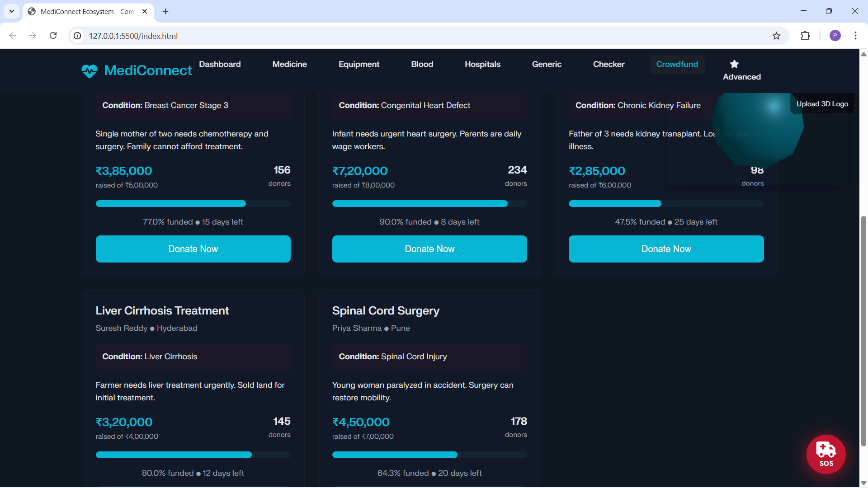The height and width of the screenshot is (488, 868).
Task: Donate Now to Congenital Heart Defect campaign
Action: (429, 249)
